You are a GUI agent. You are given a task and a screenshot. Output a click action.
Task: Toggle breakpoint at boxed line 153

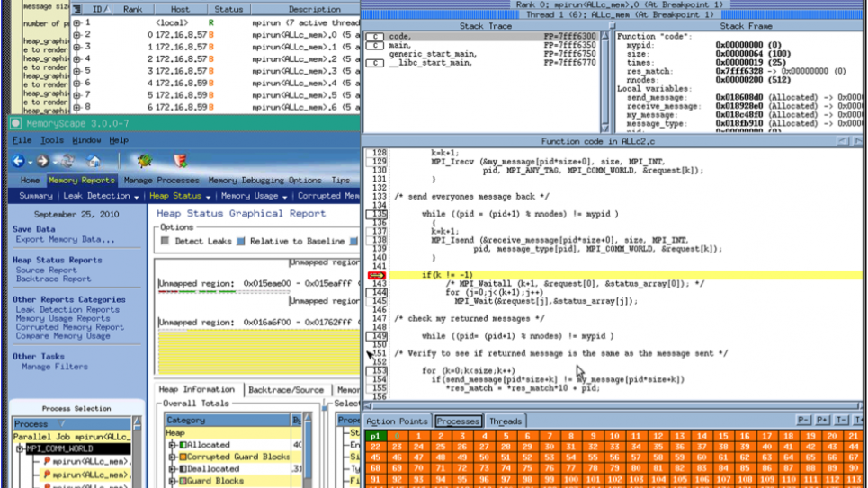378,370
